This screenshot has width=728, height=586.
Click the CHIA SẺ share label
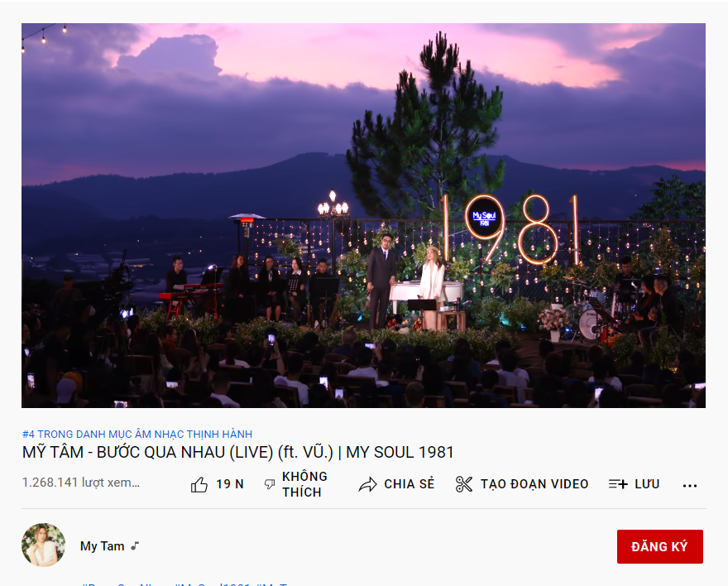click(x=409, y=484)
